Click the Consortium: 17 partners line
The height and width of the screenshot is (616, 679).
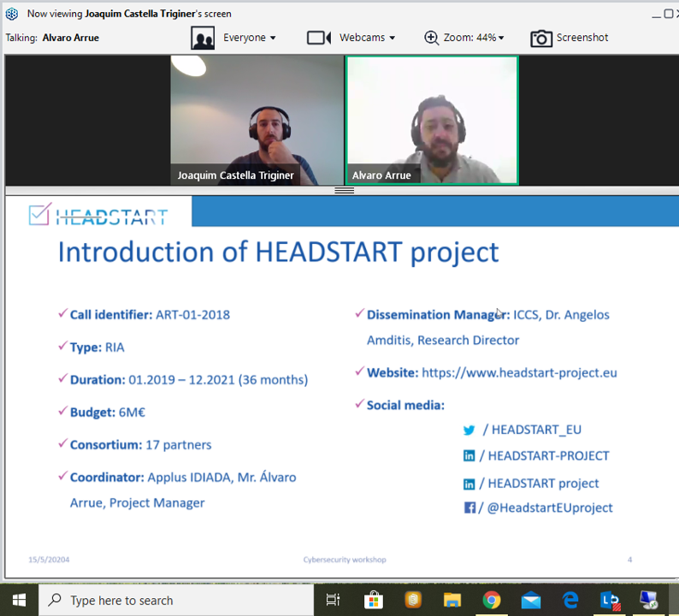coord(141,445)
